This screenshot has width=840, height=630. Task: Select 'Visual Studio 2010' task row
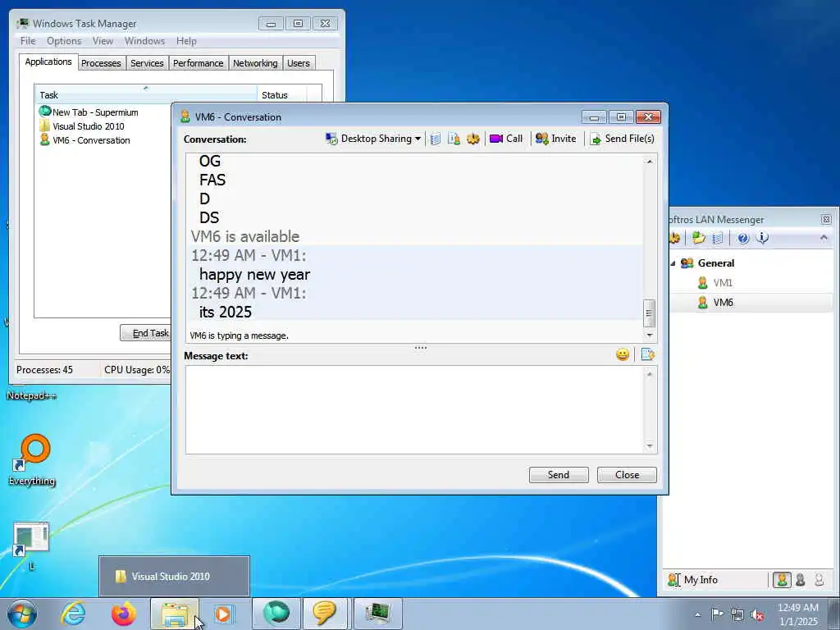coord(82,126)
